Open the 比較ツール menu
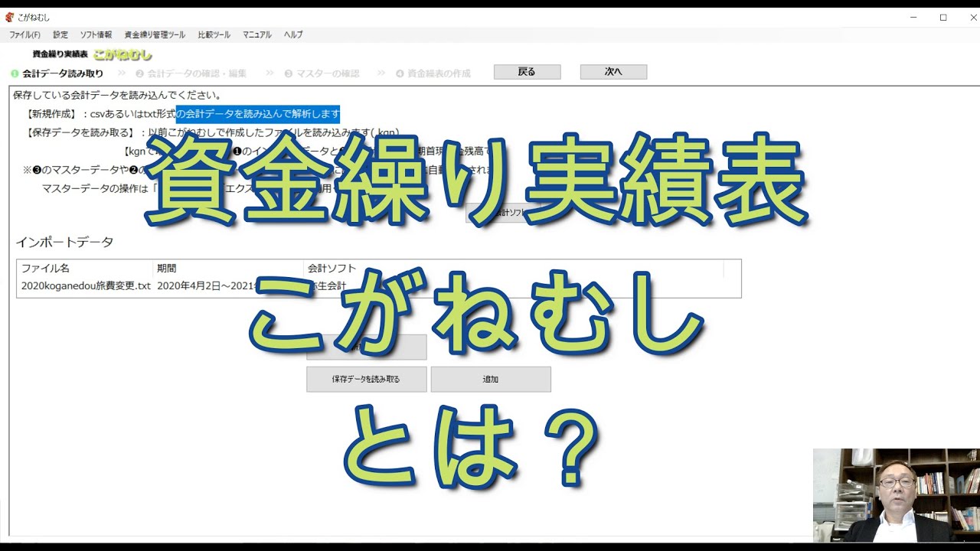 point(214,34)
